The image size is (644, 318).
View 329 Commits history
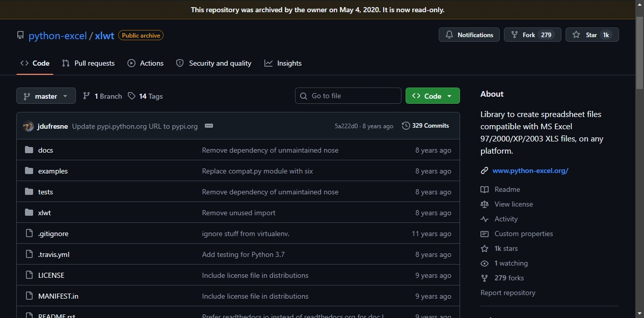425,126
